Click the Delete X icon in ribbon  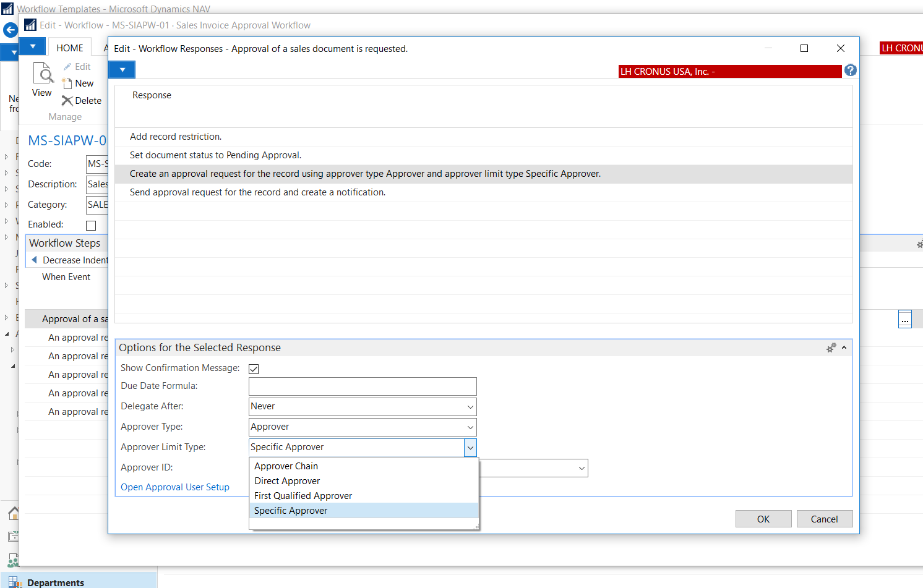tap(67, 101)
